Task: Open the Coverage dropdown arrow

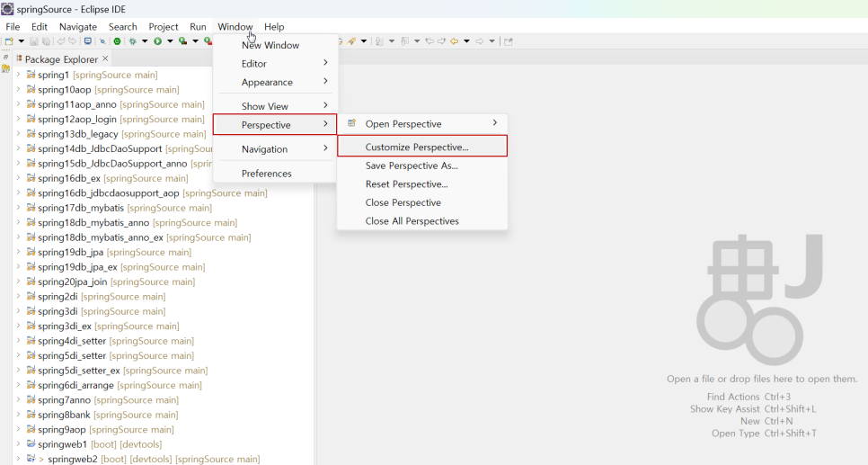Action: 195,41
